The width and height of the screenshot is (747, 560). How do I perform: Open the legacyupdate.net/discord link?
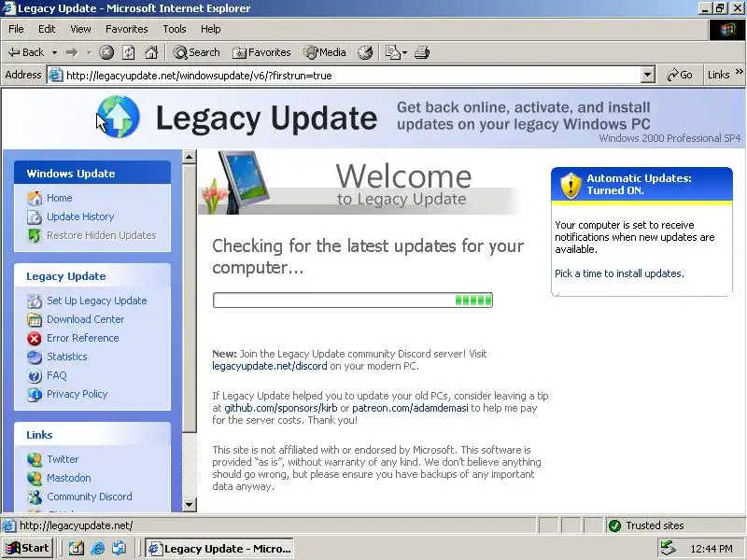coord(270,366)
